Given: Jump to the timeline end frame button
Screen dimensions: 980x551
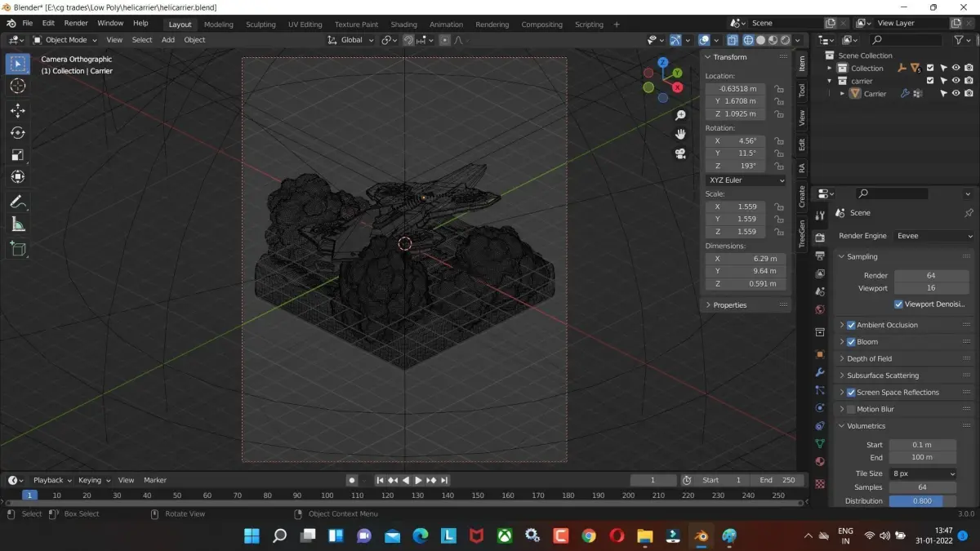Looking at the screenshot, I should 444,480.
